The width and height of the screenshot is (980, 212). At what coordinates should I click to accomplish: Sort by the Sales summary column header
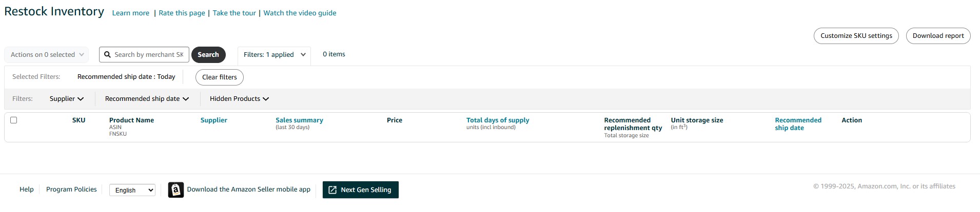click(299, 120)
